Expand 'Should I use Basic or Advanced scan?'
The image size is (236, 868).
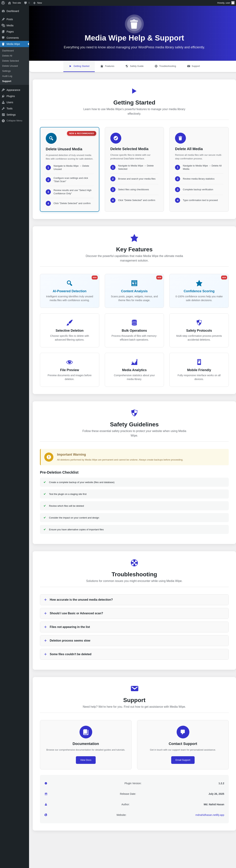click(134, 613)
